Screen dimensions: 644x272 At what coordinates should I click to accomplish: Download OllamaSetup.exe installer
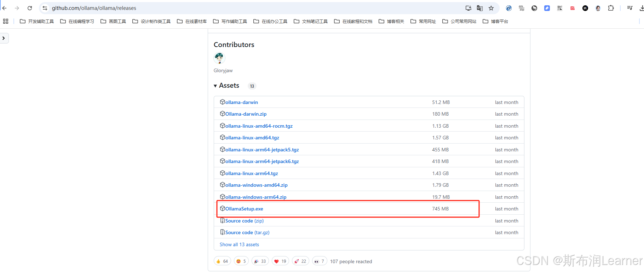244,209
